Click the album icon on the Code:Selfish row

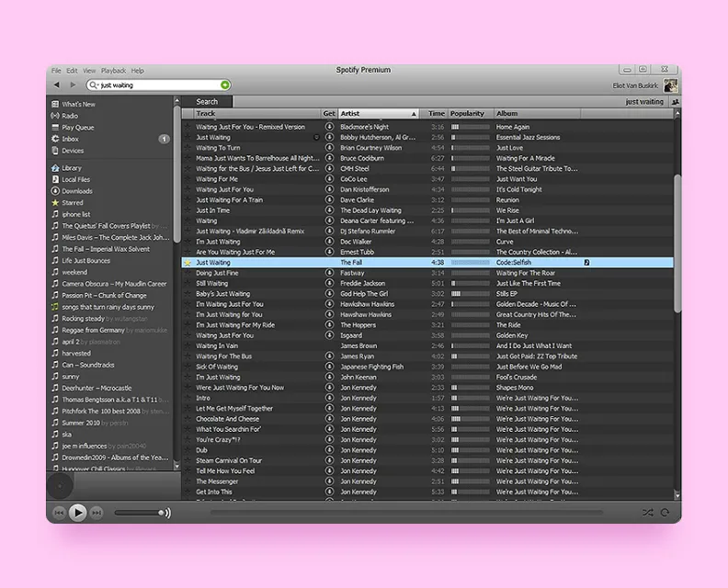(586, 262)
